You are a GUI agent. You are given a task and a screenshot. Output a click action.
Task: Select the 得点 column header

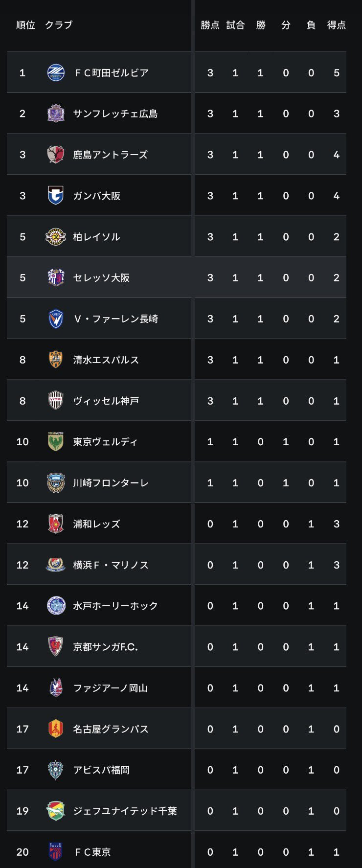[x=337, y=25]
